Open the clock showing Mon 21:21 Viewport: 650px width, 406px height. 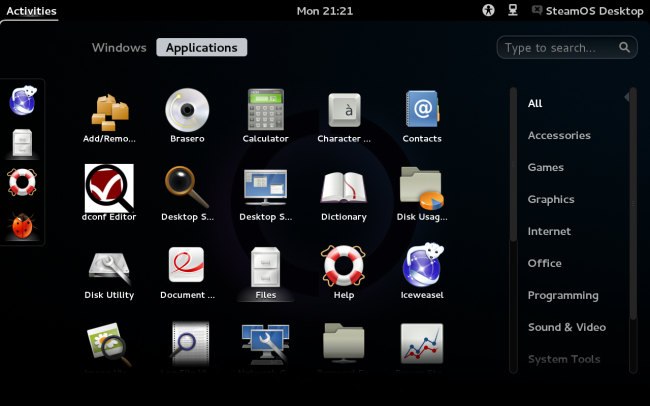(325, 11)
